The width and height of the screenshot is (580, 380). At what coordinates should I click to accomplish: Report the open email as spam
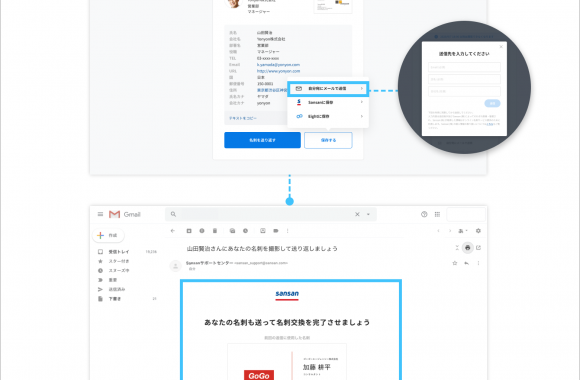202,231
